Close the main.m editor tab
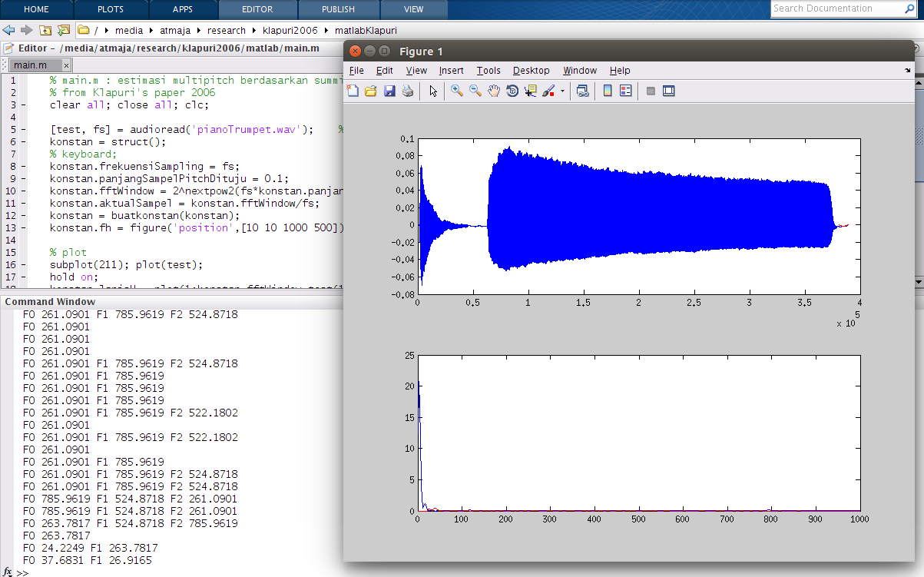The width and height of the screenshot is (924, 577). tap(66, 65)
